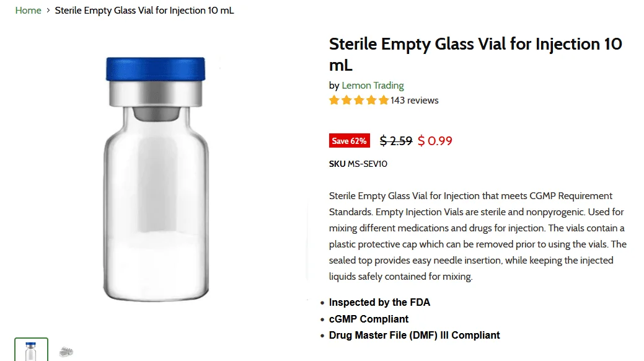Image resolution: width=644 pixels, height=361 pixels.
Task: Select the glass vial thumbnail
Action: [31, 349]
